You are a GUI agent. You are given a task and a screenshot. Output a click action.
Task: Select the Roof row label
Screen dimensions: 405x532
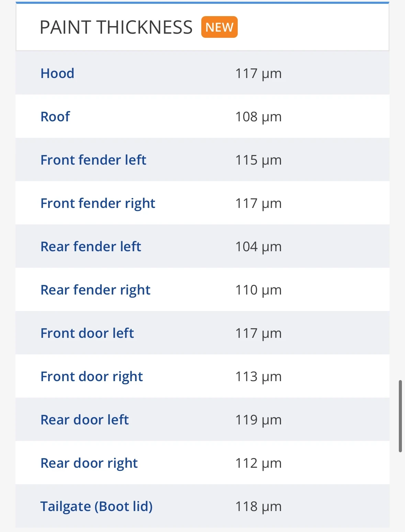point(55,117)
